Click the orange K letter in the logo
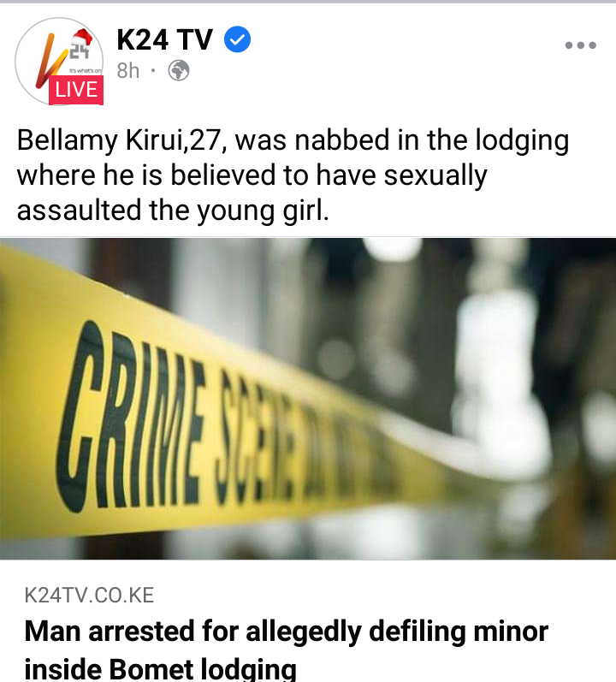 (49, 61)
